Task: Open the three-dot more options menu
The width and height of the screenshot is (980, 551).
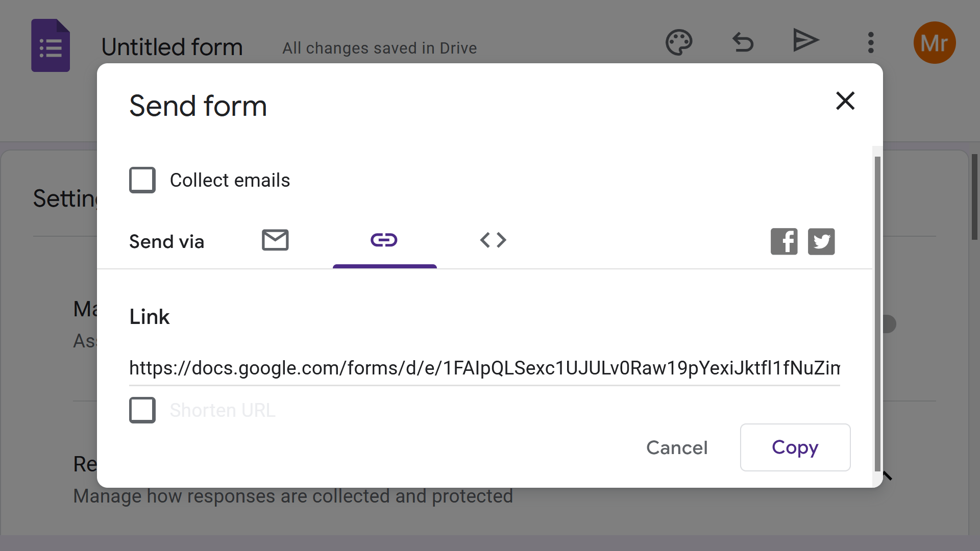Action: coord(871,42)
